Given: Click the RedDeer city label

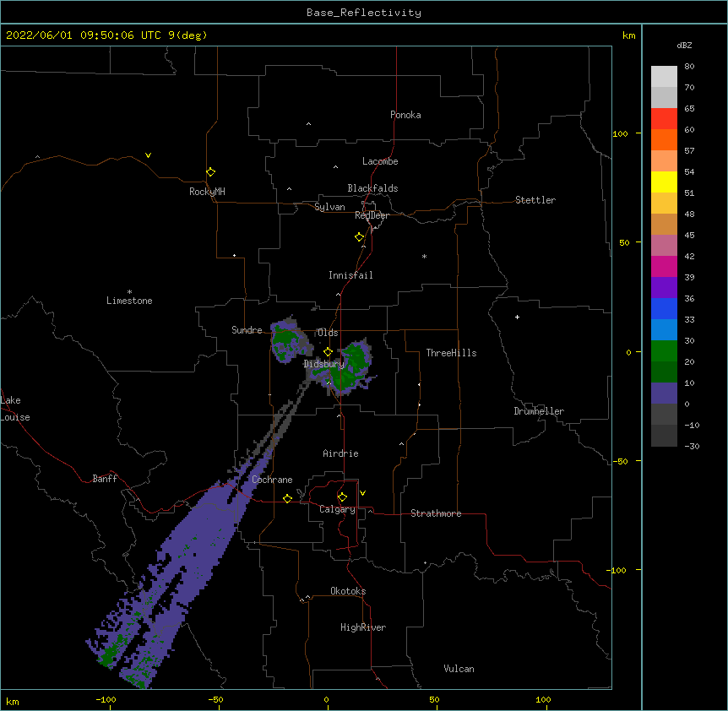Looking at the screenshot, I should pyautogui.click(x=372, y=215).
